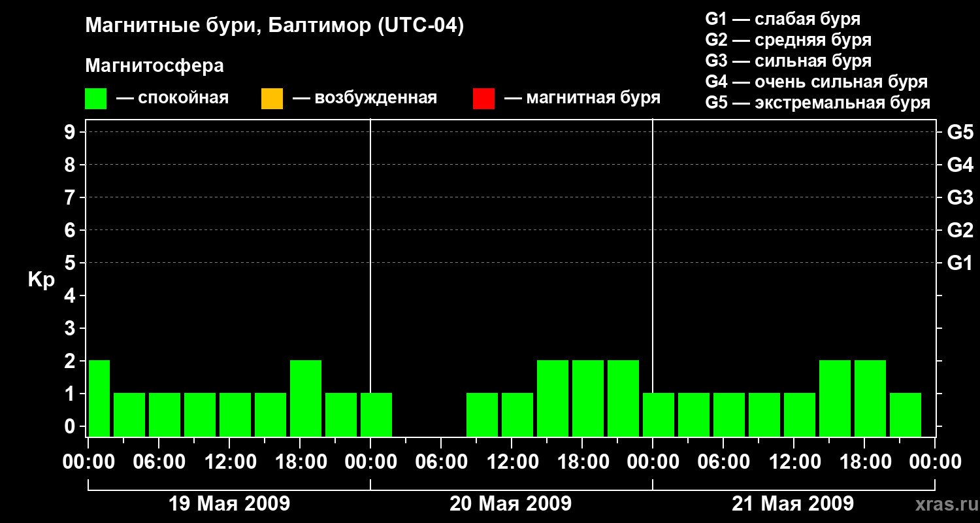The width and height of the screenshot is (980, 523).
Task: Click the 'G1' label on the right axis
Action: (x=960, y=263)
